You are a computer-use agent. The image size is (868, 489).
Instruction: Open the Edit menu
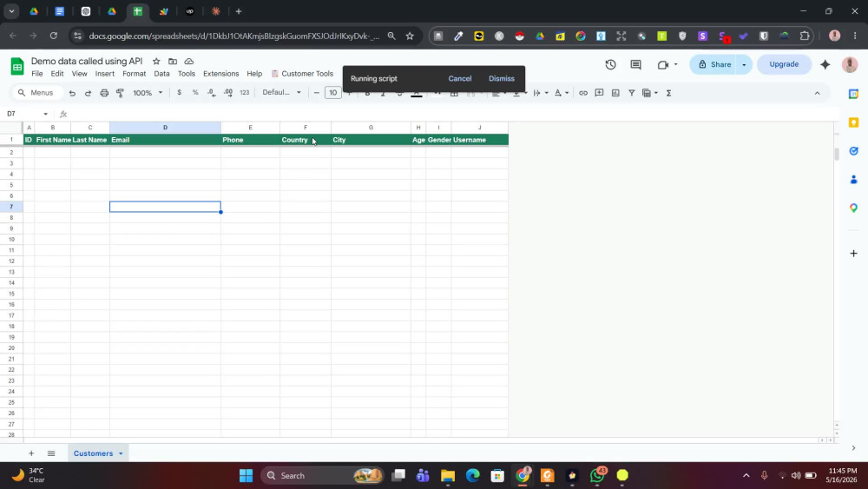(57, 74)
